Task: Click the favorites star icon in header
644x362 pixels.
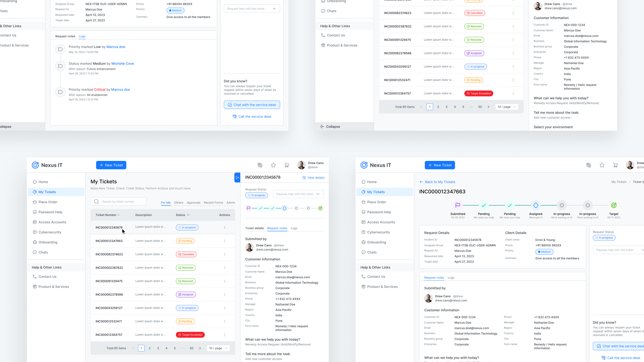Action: click(273, 165)
